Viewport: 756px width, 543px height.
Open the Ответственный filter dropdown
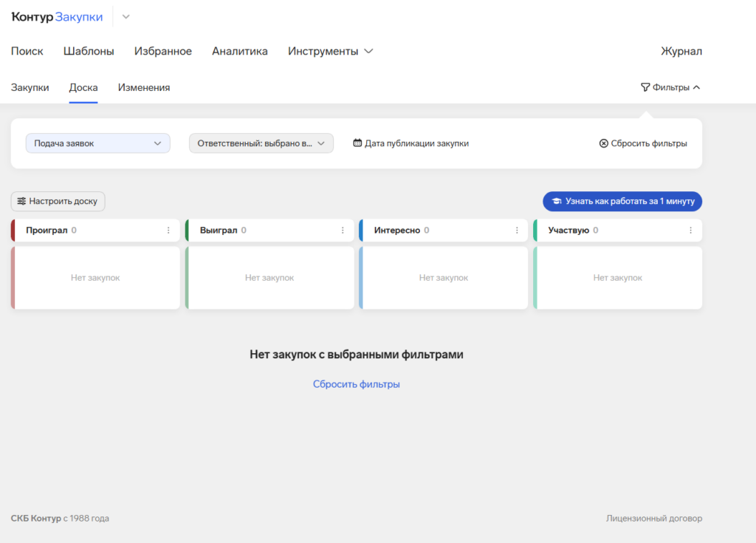[261, 143]
